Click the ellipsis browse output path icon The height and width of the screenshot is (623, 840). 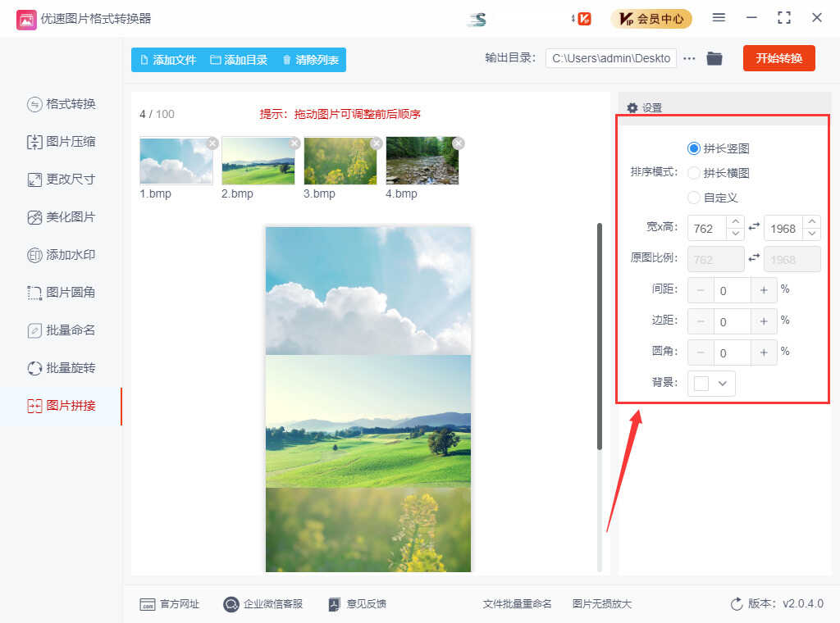689,58
